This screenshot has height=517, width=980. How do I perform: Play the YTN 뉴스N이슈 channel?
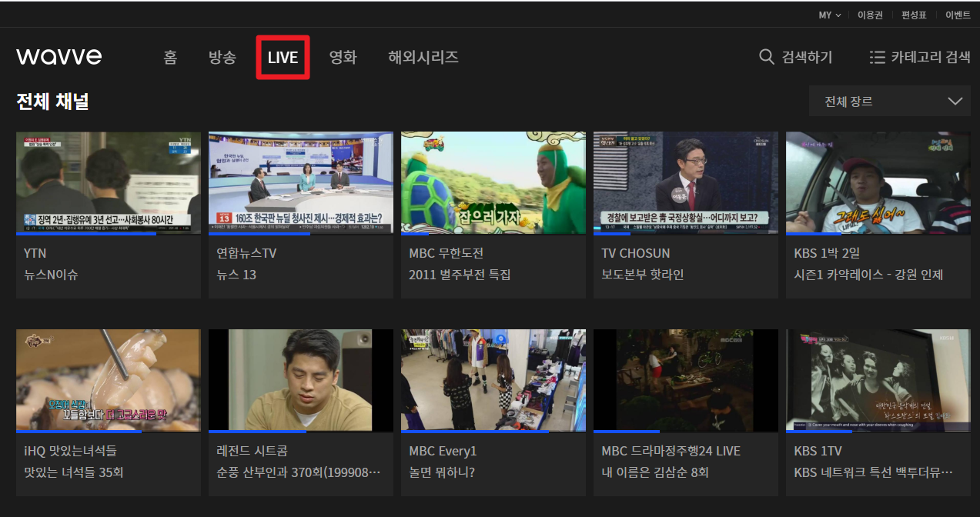coord(108,182)
